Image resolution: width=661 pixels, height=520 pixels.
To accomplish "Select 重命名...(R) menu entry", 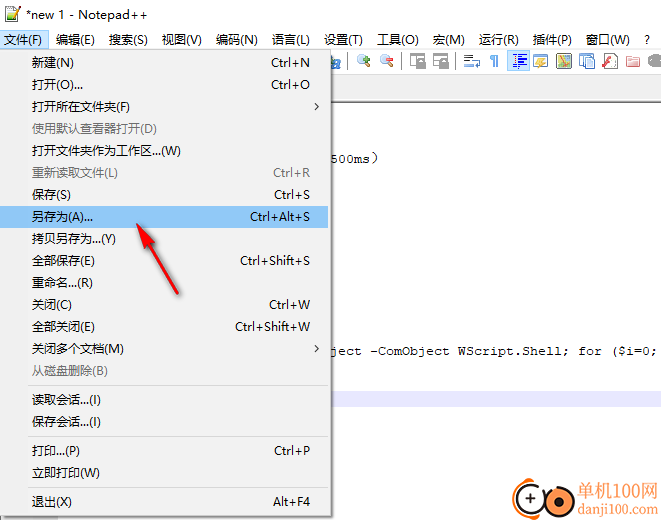I will [164, 283].
